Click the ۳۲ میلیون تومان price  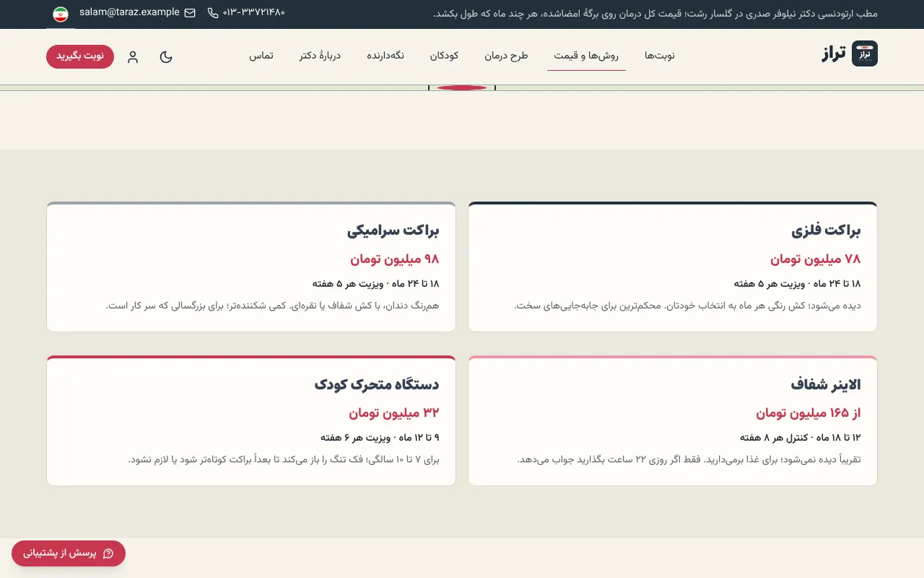(x=394, y=413)
